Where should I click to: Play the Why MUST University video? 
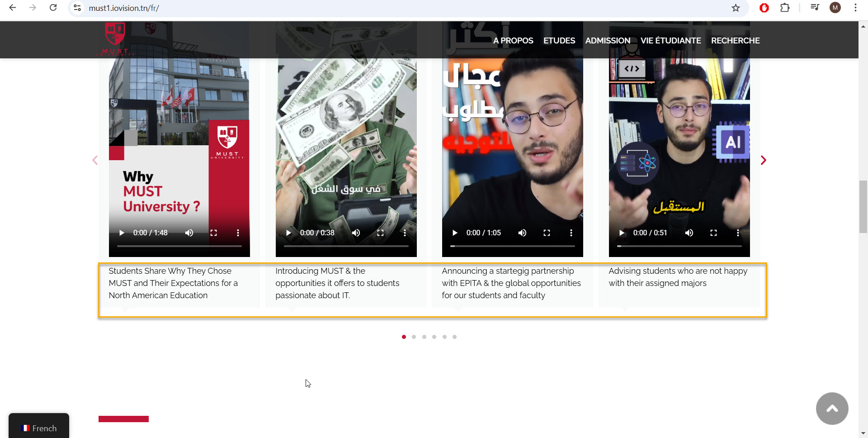click(x=121, y=233)
